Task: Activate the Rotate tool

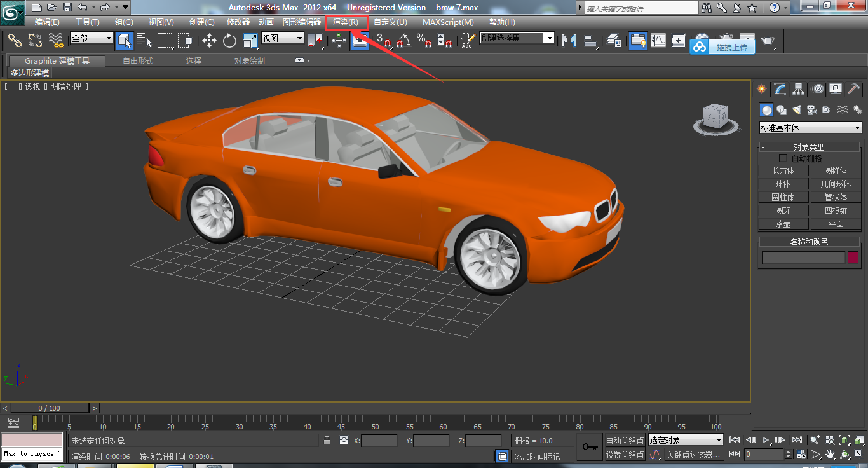Action: tap(229, 41)
